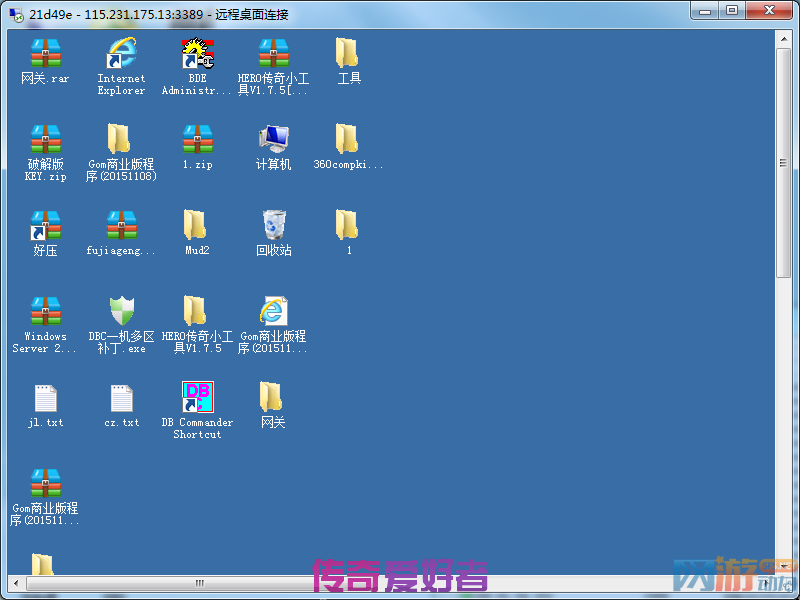Select the cz.txt text file
The height and width of the screenshot is (600, 800).
point(121,398)
